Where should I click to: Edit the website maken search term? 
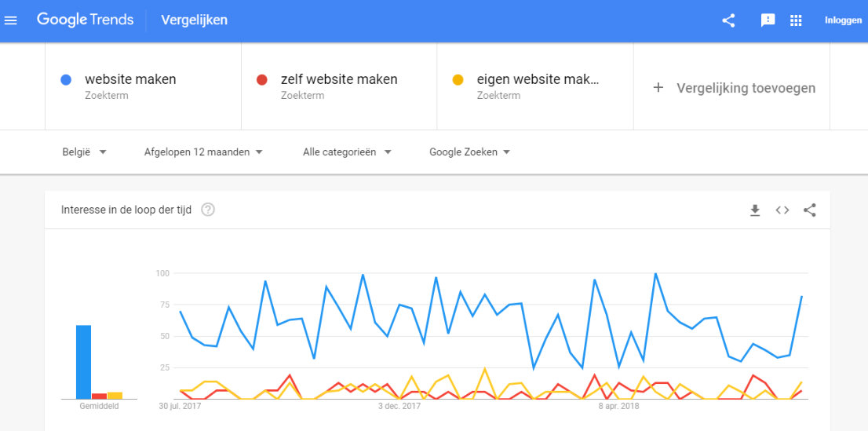(130, 79)
